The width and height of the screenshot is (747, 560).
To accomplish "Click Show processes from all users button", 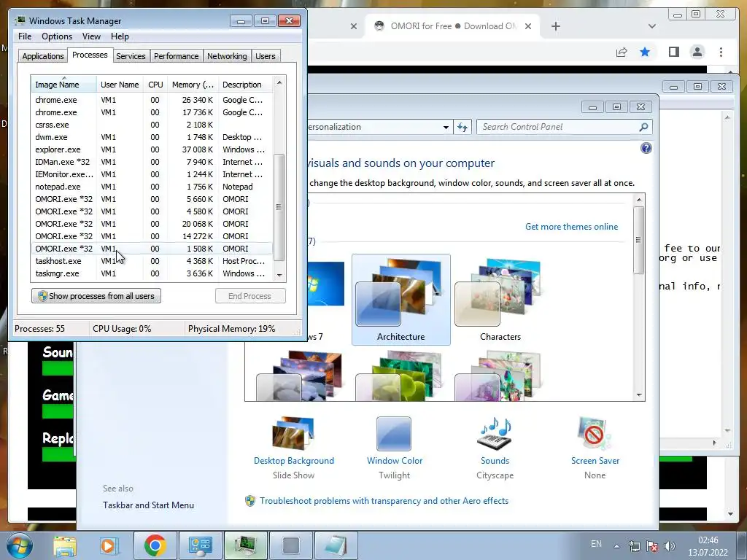I will click(96, 296).
